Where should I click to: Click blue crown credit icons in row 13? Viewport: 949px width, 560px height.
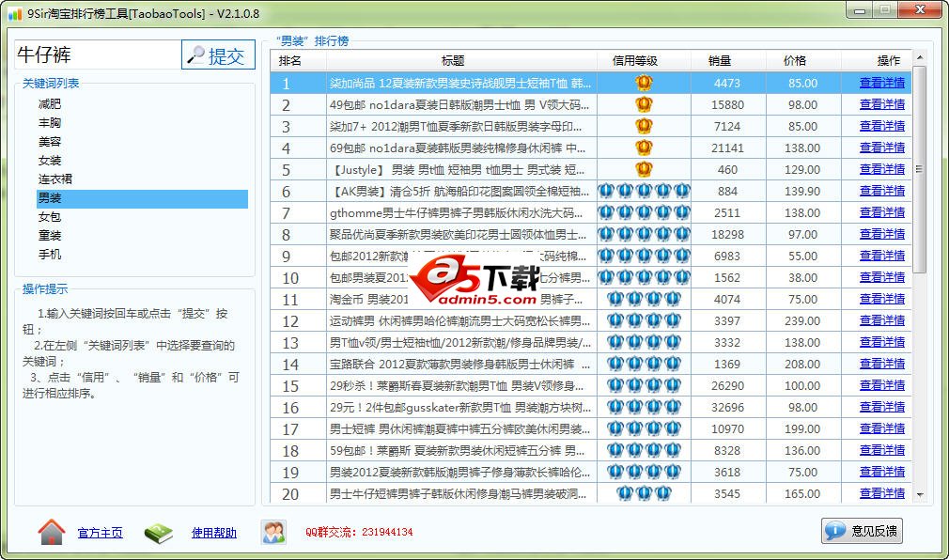coord(644,342)
